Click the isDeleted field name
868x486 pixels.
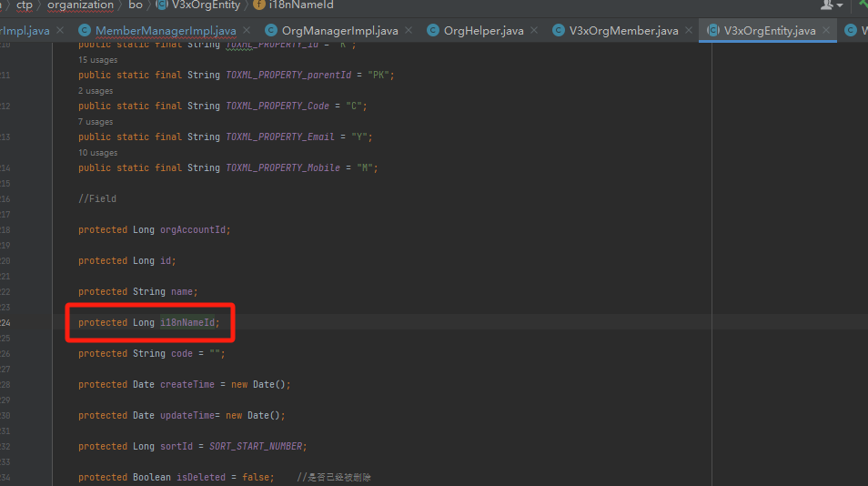click(x=201, y=478)
